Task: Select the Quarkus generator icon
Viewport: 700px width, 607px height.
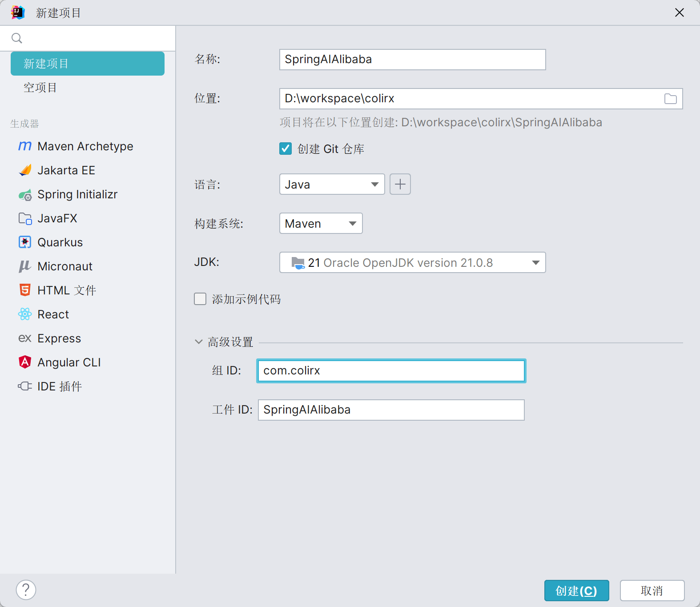Action: (25, 242)
